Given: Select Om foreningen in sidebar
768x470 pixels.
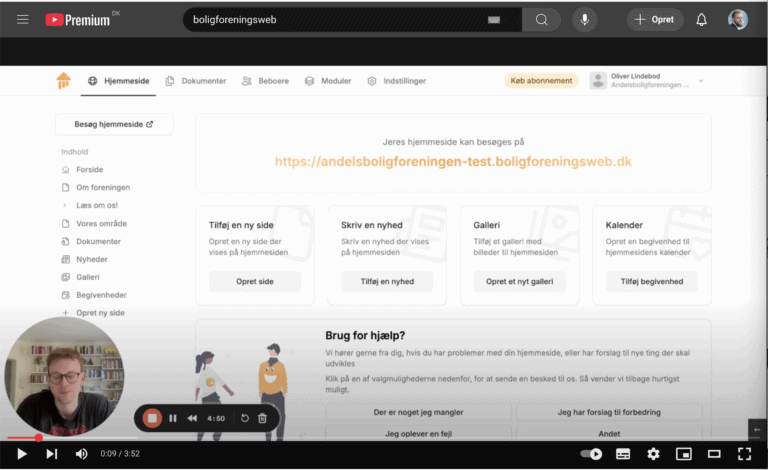Looking at the screenshot, I should 103,188.
